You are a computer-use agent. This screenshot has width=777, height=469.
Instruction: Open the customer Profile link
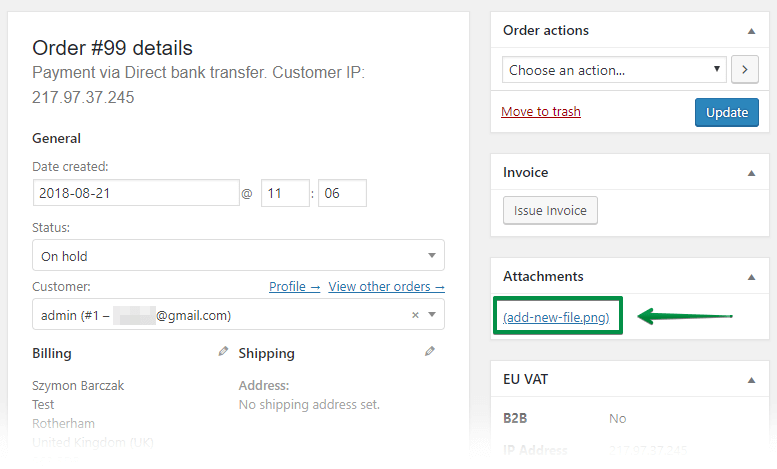[294, 287]
